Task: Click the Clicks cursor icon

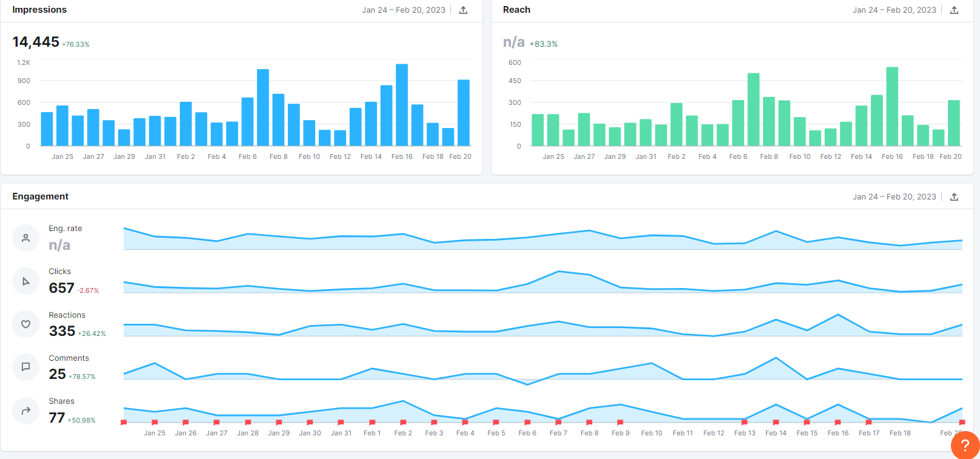Action: pos(25,281)
